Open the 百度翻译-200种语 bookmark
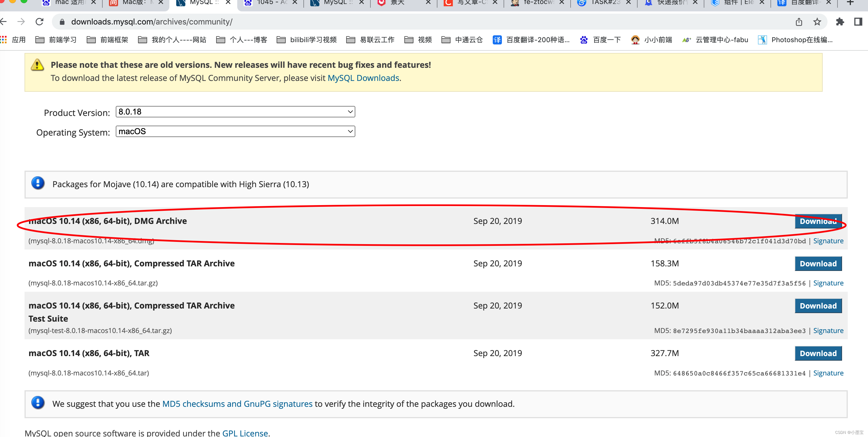The width and height of the screenshot is (868, 437). 531,40
